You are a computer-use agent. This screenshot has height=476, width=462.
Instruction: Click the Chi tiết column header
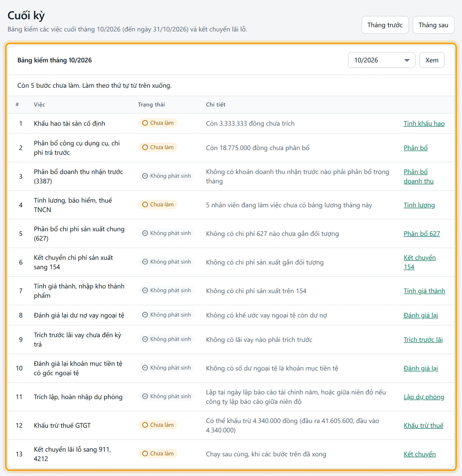216,104
